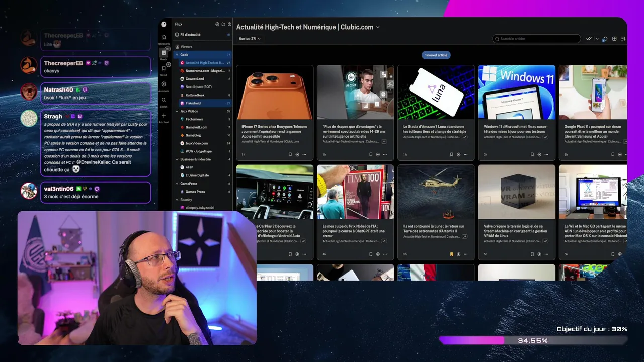This screenshot has height=362, width=644.
Task: Switch layout with the grid view icon
Action: tap(614, 39)
